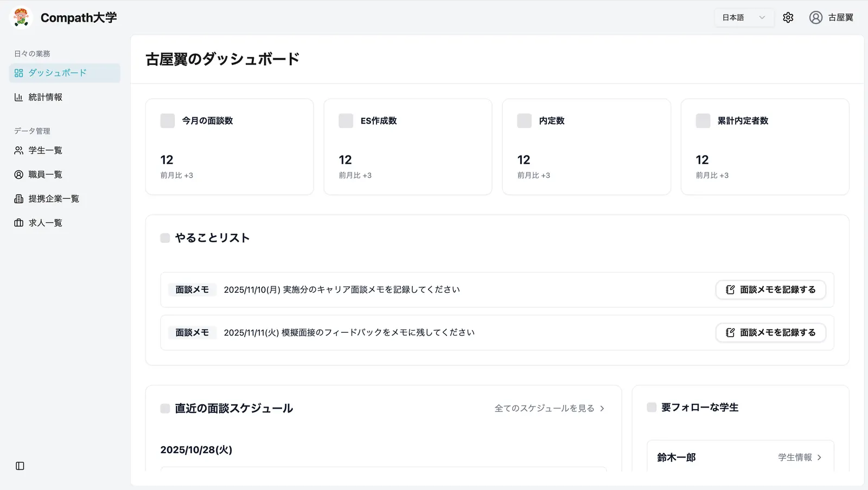Click the user avatar icon beside 古屋翼
The width and height of the screenshot is (868, 490).
pos(815,17)
